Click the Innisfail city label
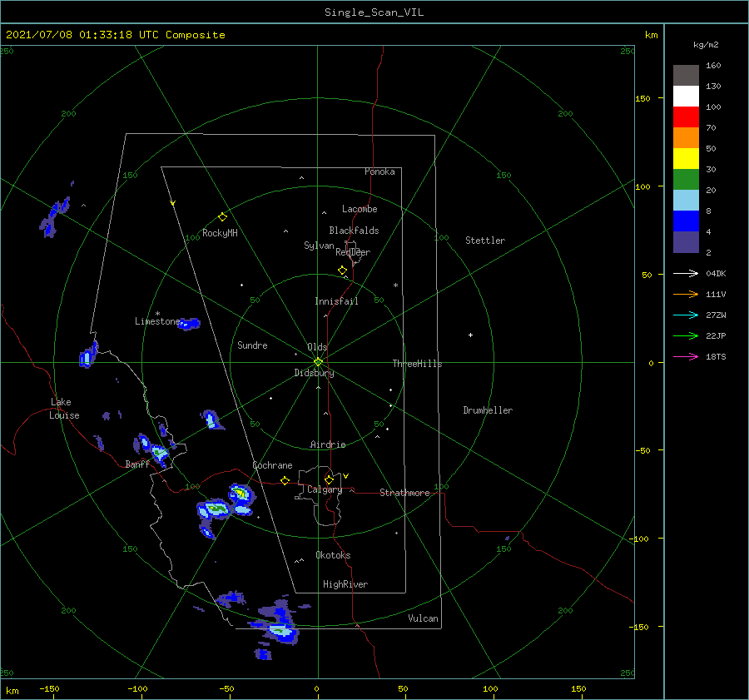The height and width of the screenshot is (700, 749). point(336,301)
